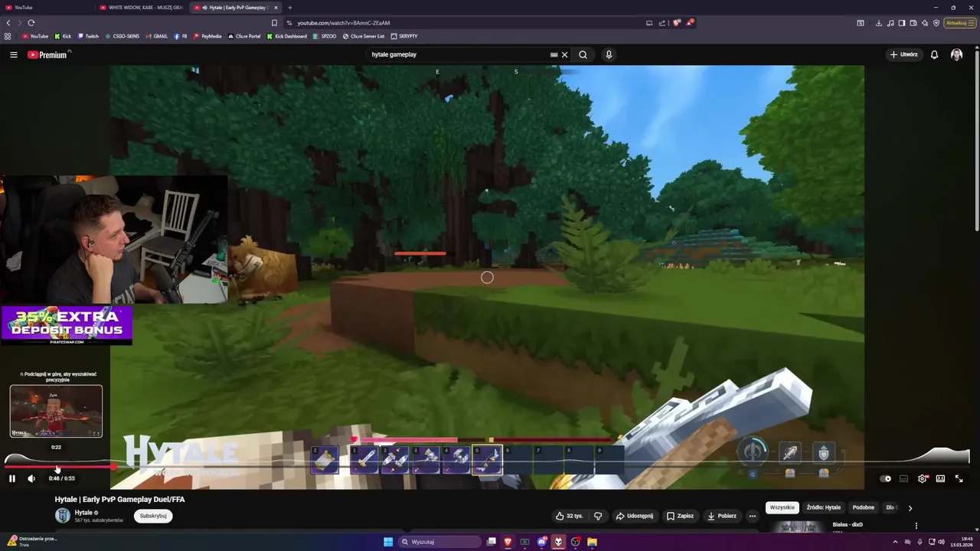Select the Podobne filter chip

[864, 507]
